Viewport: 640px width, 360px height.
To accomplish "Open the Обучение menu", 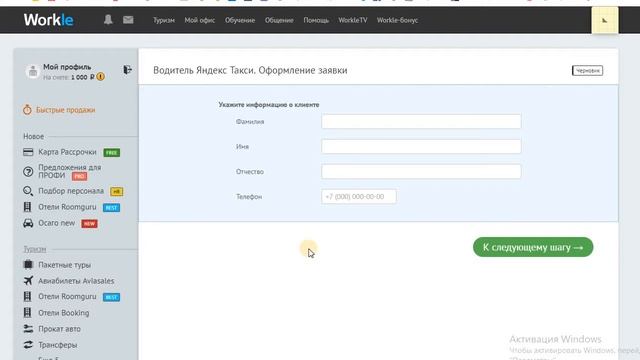I will click(240, 20).
